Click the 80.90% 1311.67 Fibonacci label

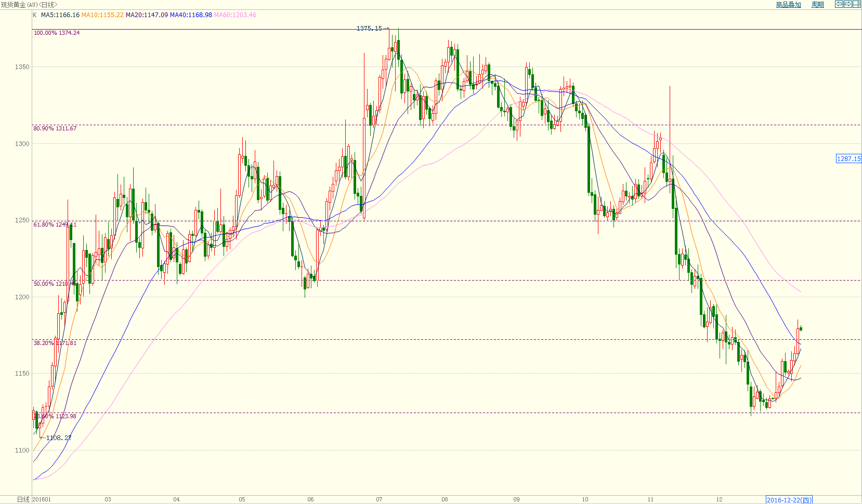(x=55, y=128)
